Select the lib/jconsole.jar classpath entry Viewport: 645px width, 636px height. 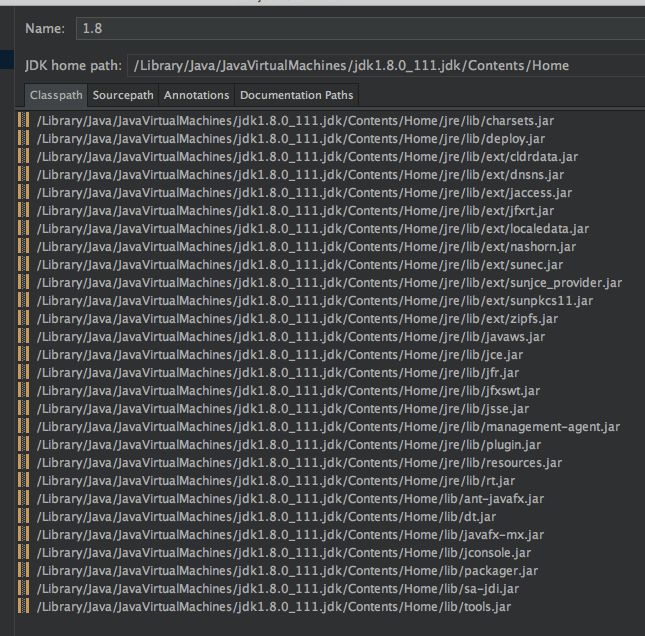pos(284,553)
